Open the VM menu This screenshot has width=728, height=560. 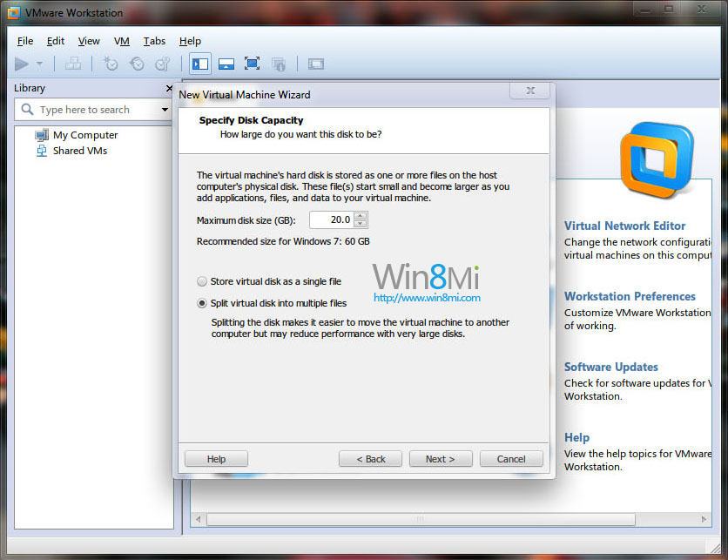point(122,41)
